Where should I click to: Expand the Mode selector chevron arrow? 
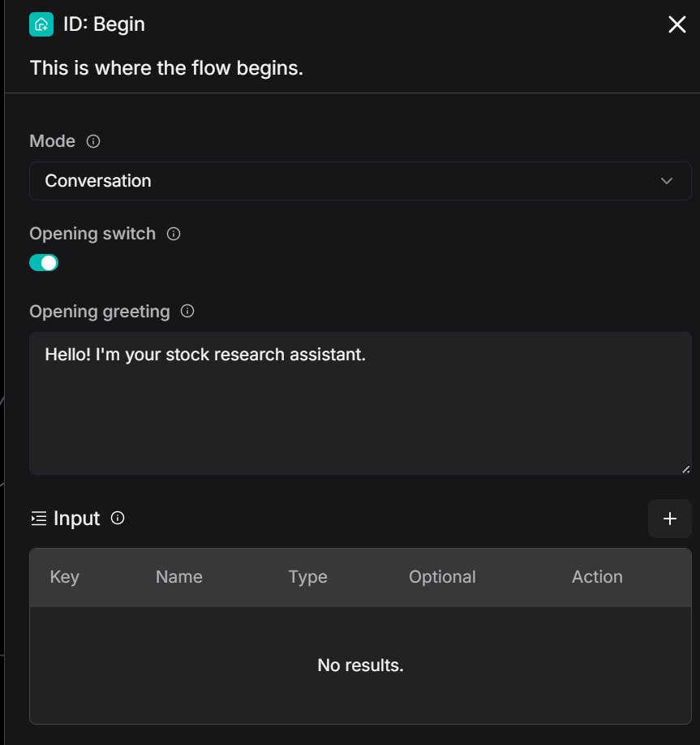point(667,181)
